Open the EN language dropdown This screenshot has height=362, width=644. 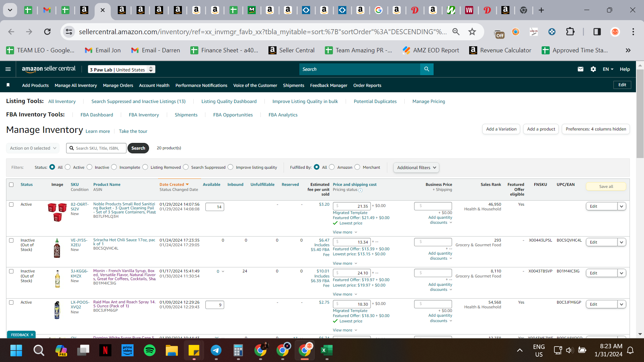click(608, 69)
